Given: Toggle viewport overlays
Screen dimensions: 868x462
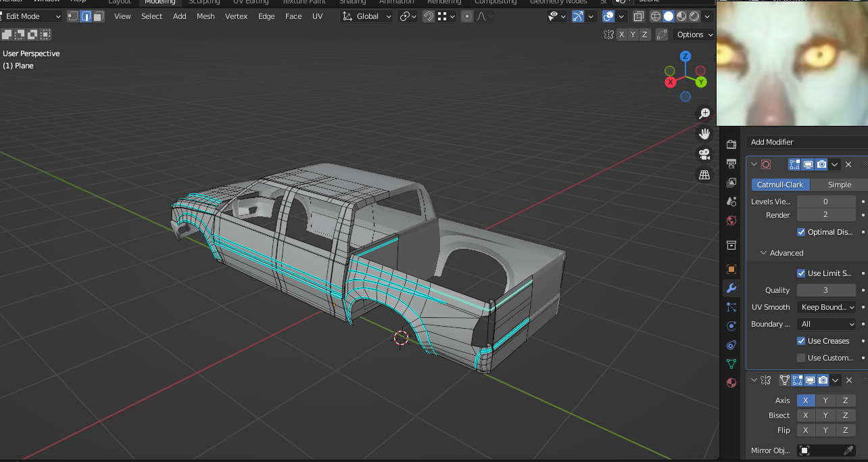Looking at the screenshot, I should [608, 16].
